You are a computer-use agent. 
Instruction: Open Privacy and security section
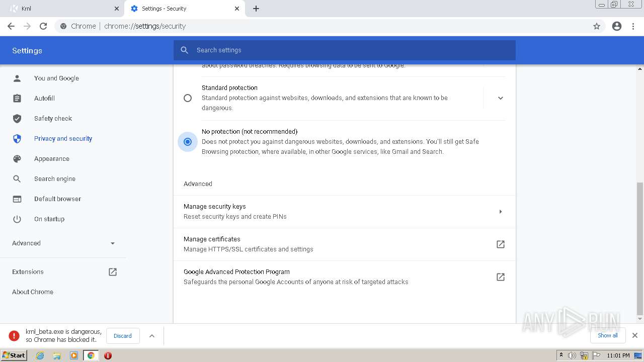click(x=63, y=139)
